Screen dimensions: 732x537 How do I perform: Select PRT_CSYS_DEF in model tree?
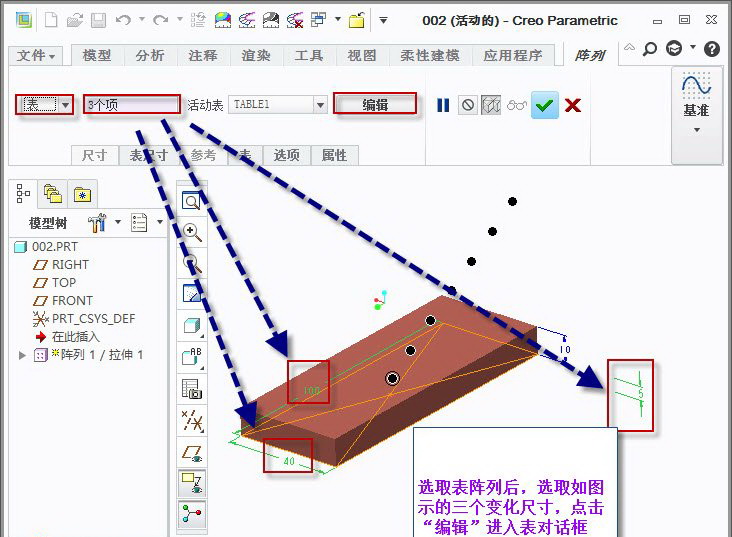pyautogui.click(x=84, y=318)
